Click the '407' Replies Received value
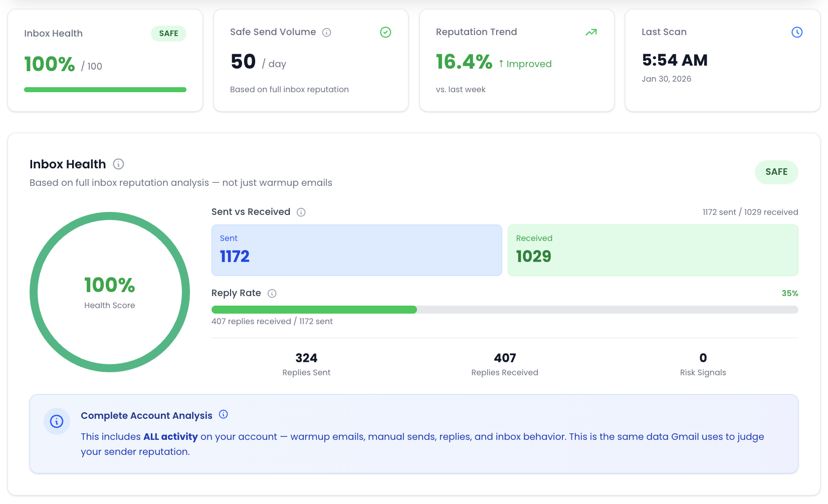The image size is (828, 504). point(505,358)
